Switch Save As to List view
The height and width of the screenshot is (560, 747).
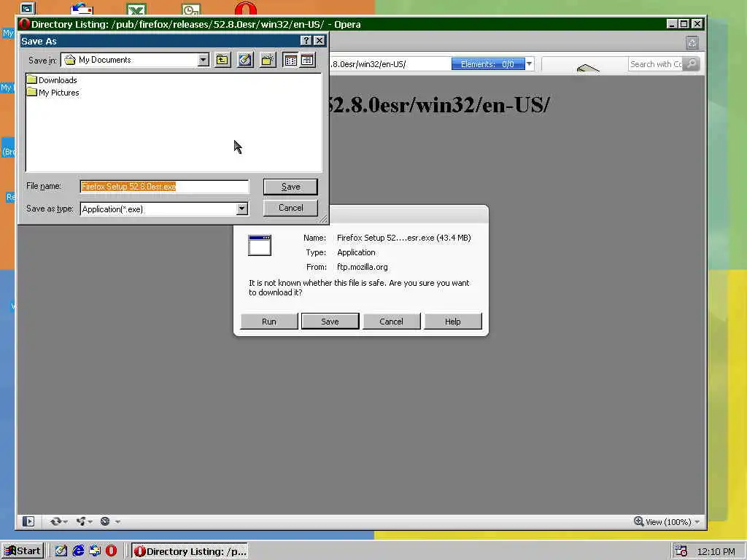[x=290, y=60]
